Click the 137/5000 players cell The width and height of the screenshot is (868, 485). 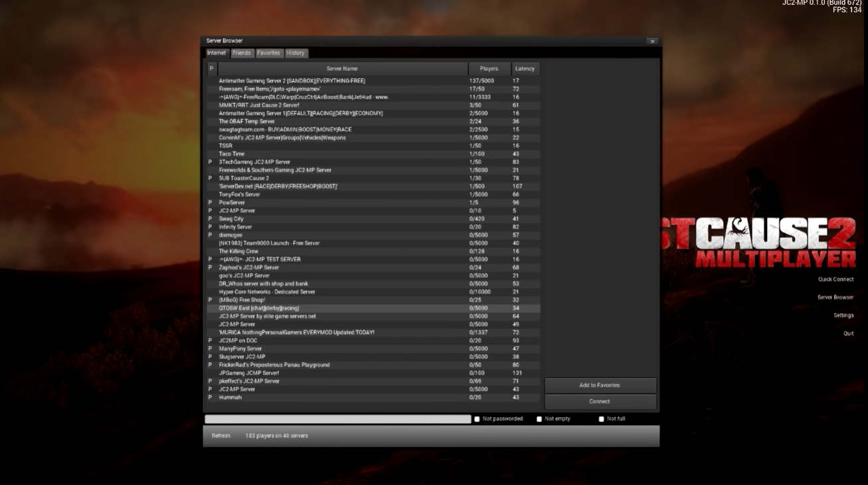[x=481, y=81]
